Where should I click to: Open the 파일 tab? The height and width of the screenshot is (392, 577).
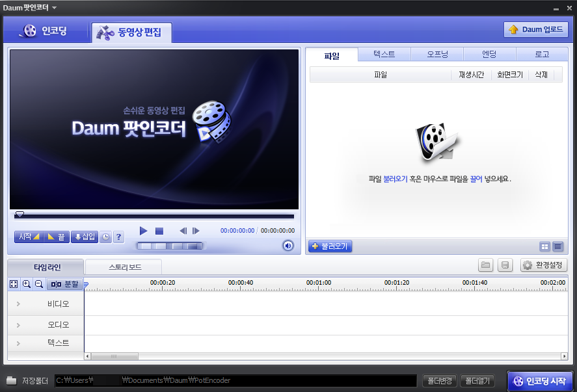(332, 55)
